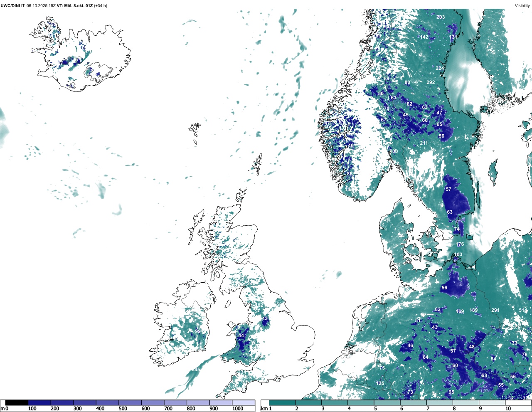Select the '(+34 h)' forecast offset text
Image resolution: width=532 pixels, height=412 pixels.
click(101, 6)
